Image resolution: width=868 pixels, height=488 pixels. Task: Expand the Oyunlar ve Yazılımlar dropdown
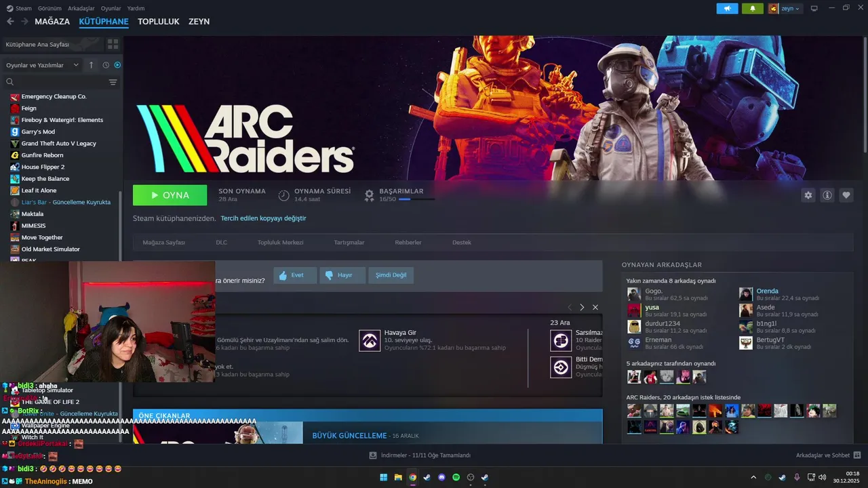pyautogui.click(x=43, y=65)
